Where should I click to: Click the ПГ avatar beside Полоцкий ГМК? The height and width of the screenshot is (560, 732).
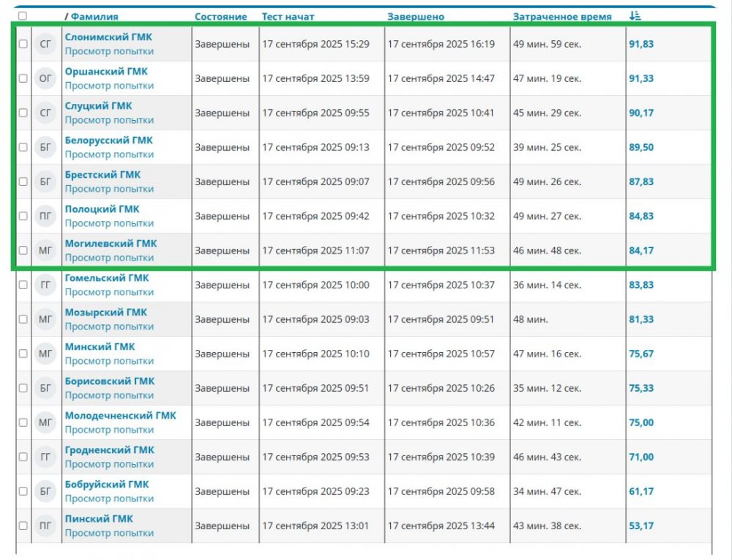(45, 216)
